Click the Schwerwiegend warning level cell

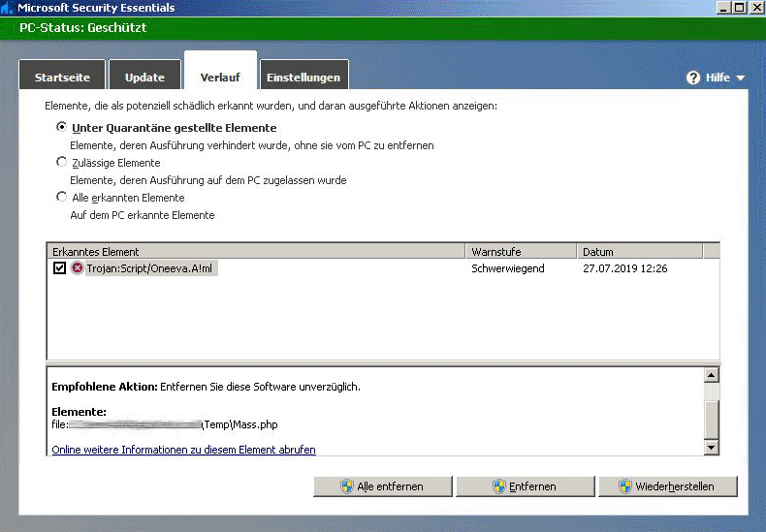[x=507, y=268]
